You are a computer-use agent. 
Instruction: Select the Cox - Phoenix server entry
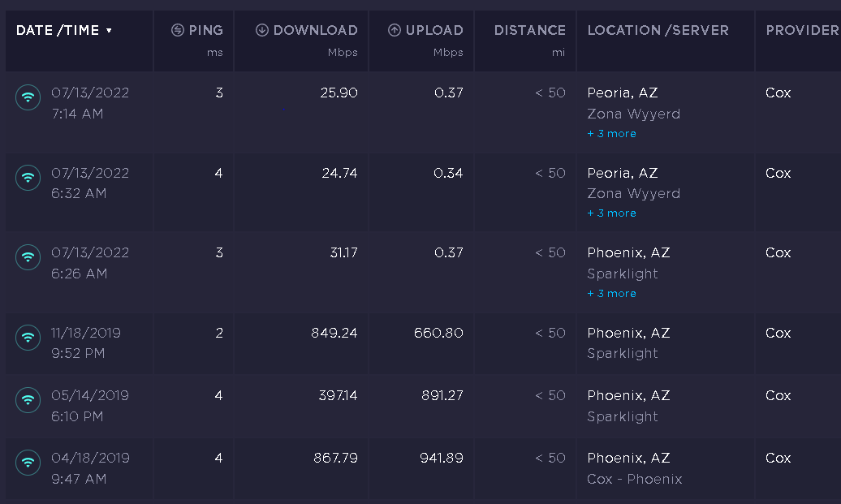click(x=635, y=479)
